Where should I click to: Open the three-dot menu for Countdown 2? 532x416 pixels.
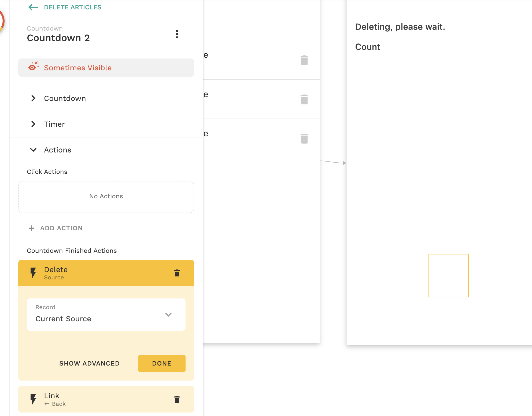tap(177, 34)
